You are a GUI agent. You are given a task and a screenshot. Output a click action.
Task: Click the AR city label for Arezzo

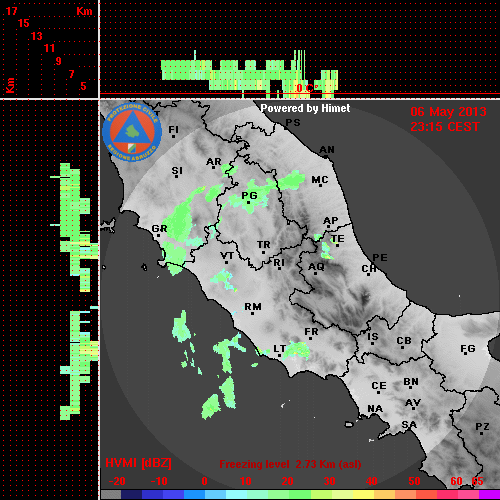[214, 162]
